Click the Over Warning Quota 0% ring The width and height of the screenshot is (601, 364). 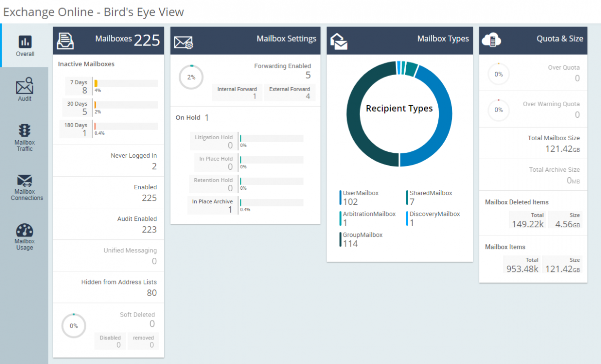[x=499, y=110]
